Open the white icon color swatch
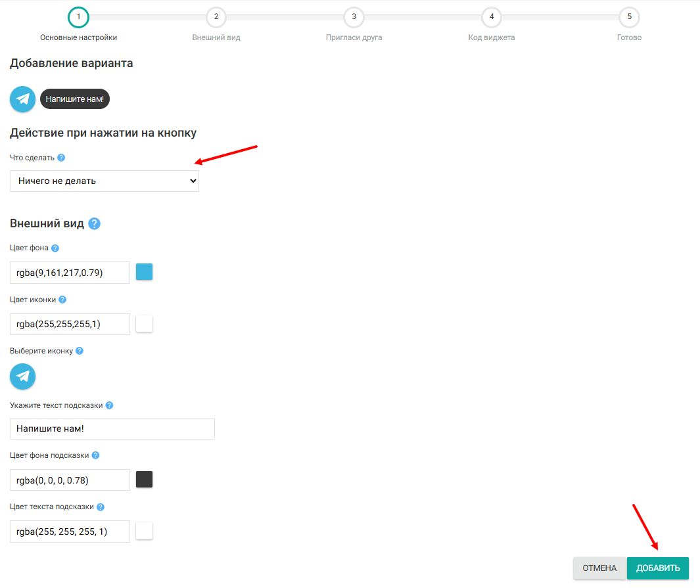 [x=144, y=323]
